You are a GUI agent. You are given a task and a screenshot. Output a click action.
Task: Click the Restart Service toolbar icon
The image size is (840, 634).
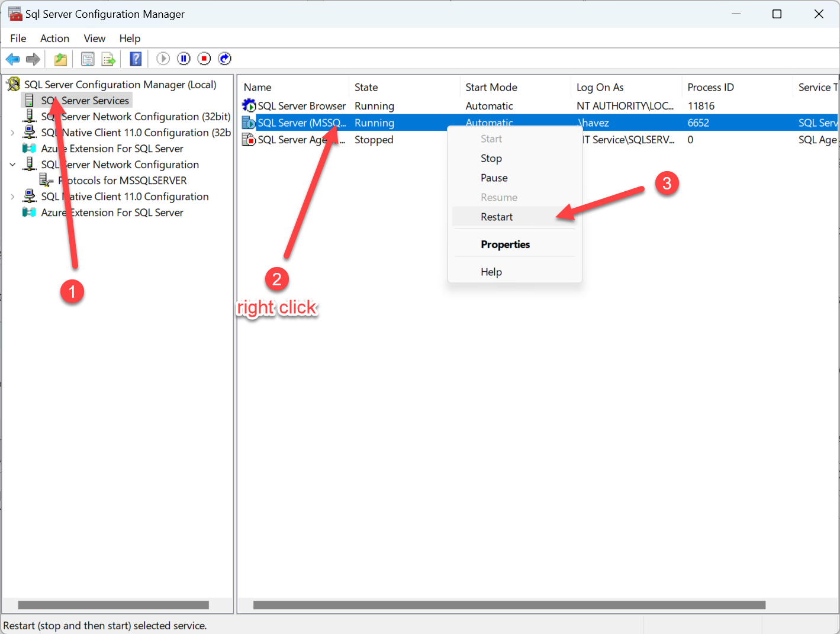pos(225,59)
